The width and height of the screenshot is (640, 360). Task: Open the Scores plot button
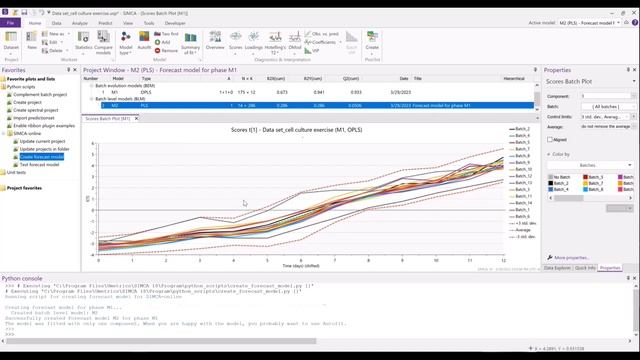236,43
